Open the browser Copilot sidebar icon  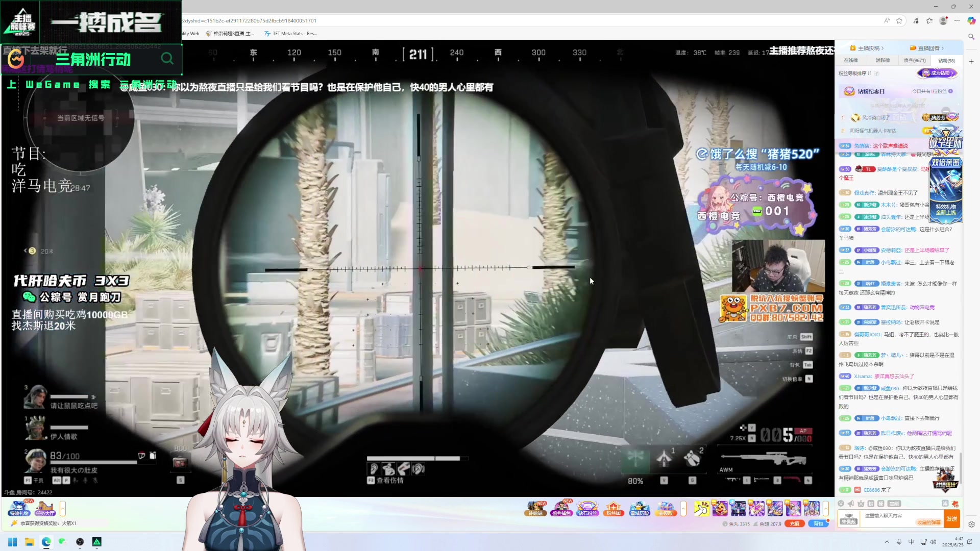(971, 21)
